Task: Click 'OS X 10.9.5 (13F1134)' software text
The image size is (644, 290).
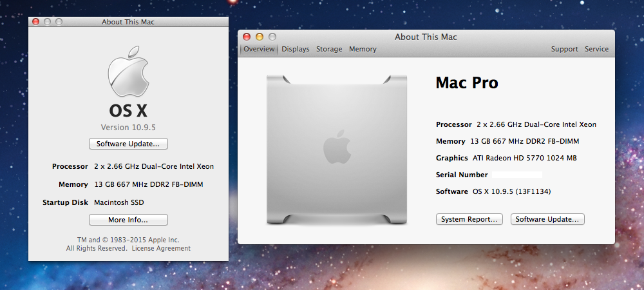Action: point(512,192)
